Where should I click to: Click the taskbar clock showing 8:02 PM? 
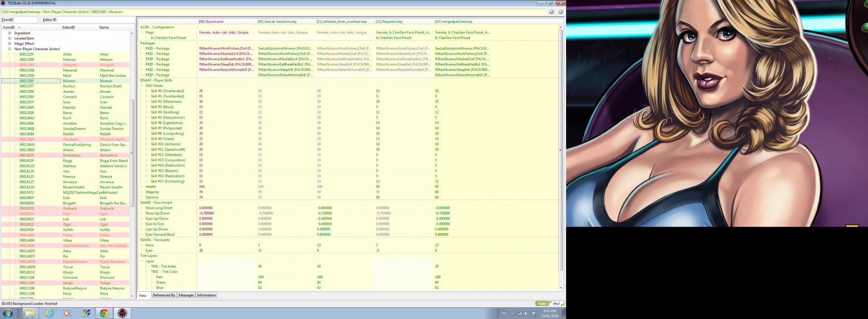550,314
